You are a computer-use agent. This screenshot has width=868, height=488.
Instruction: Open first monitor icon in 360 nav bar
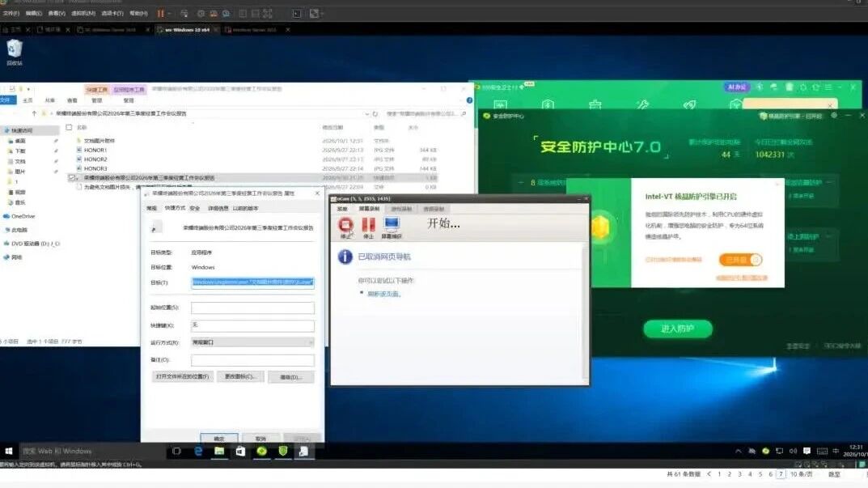click(x=501, y=104)
